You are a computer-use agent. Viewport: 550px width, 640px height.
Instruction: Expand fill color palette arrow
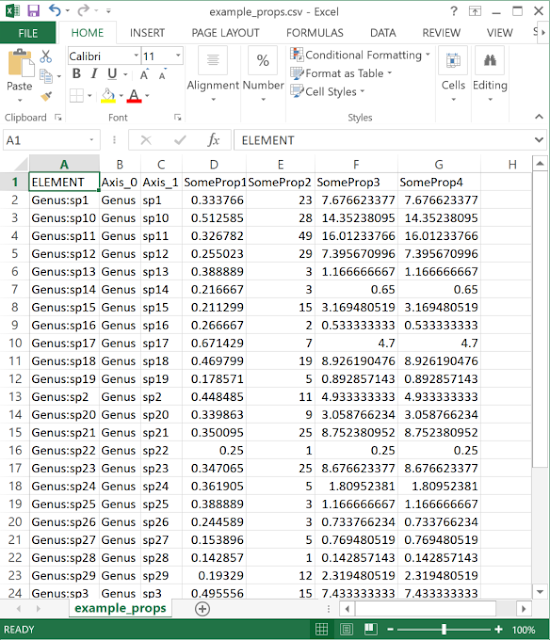121,96
